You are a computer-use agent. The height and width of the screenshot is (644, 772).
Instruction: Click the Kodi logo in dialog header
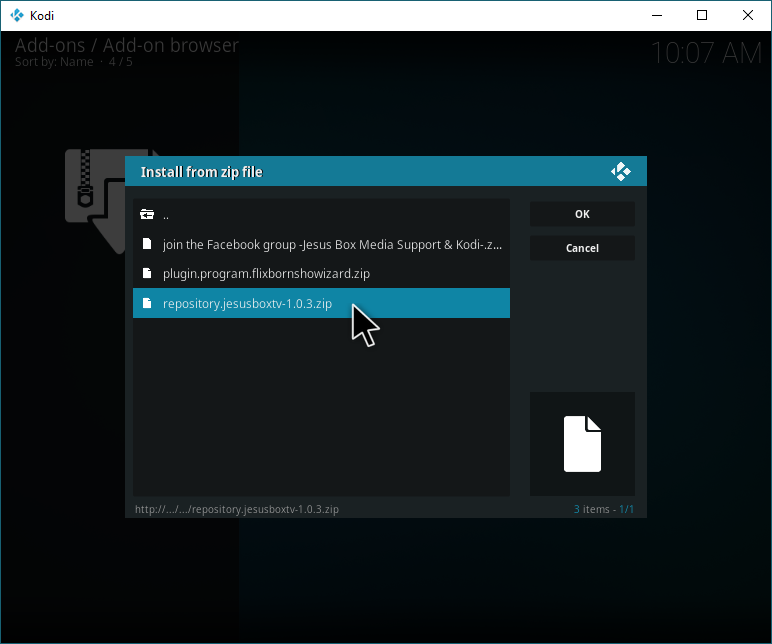pyautogui.click(x=621, y=171)
